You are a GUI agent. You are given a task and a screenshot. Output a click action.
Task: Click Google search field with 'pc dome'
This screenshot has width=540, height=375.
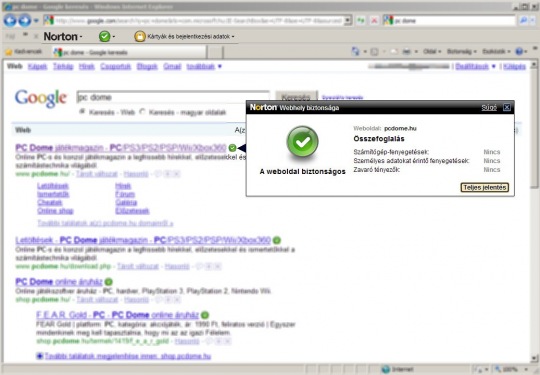pyautogui.click(x=173, y=97)
